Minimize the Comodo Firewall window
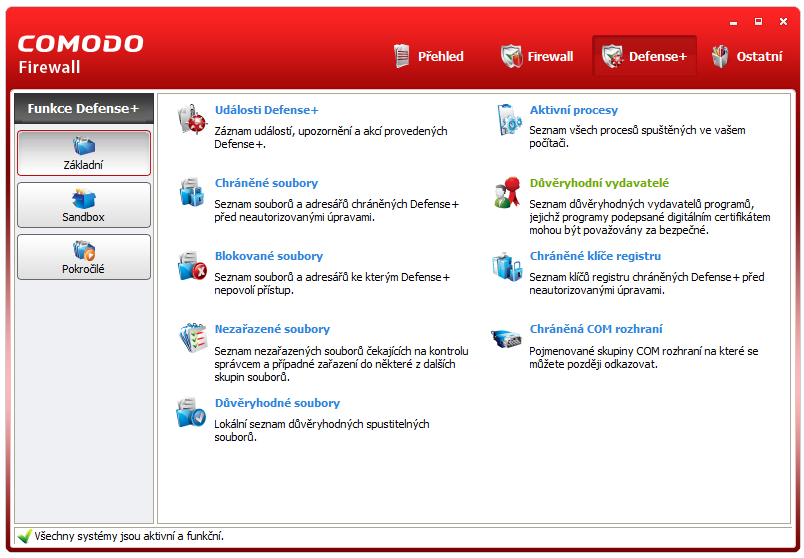This screenshot has height=558, width=804. (733, 22)
